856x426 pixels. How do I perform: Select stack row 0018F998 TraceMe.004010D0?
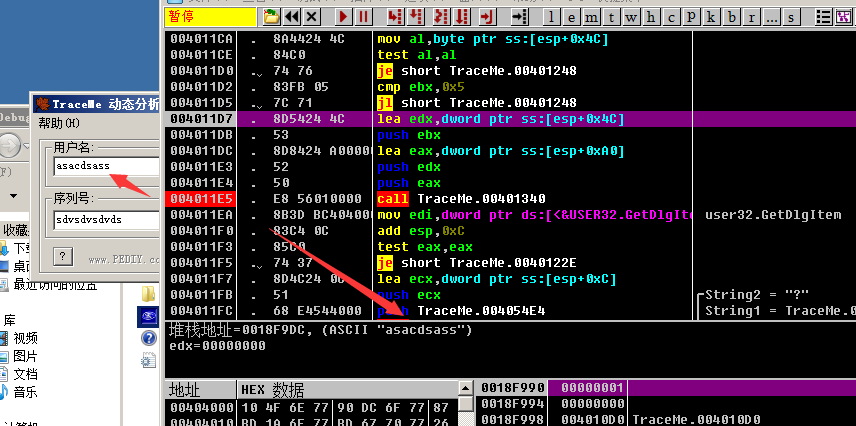pyautogui.click(x=666, y=419)
